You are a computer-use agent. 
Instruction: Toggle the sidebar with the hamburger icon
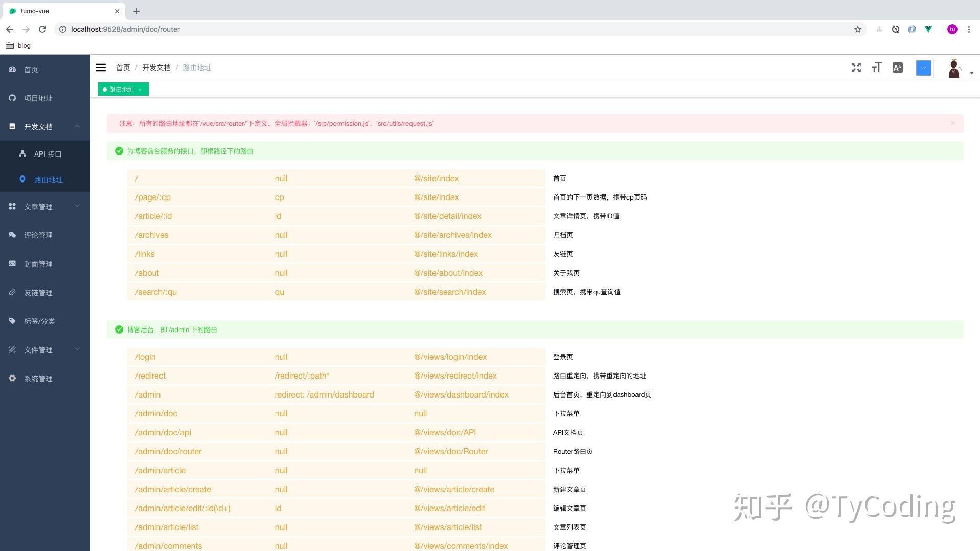[x=101, y=67]
